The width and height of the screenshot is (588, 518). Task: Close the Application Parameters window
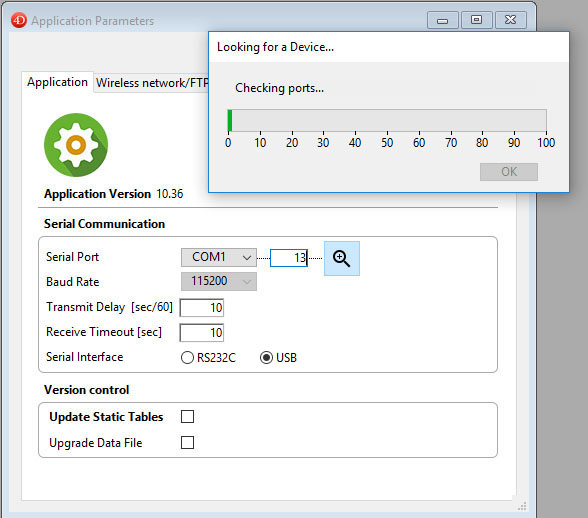click(511, 20)
